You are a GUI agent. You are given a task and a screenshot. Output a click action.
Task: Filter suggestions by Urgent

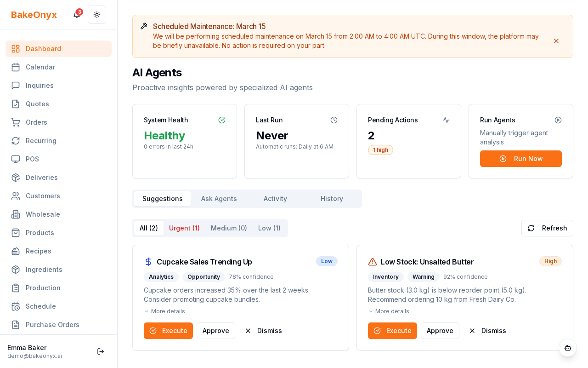click(184, 228)
